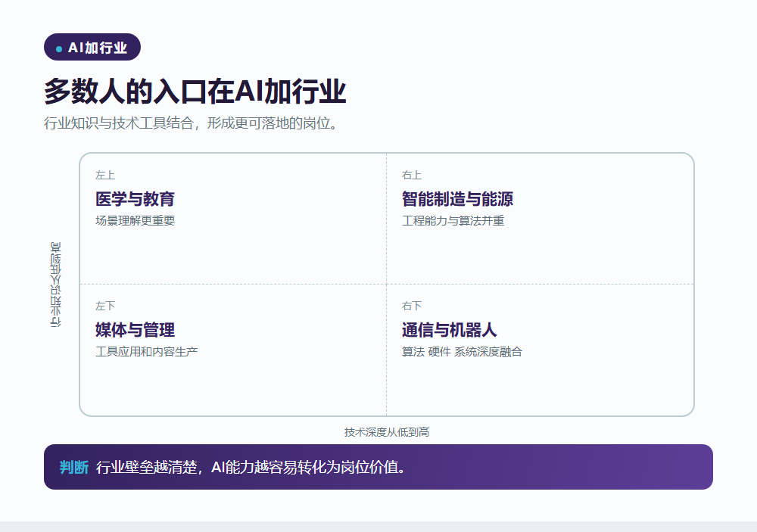Click the text 工程能力与算法并重
757x532 pixels.
pyautogui.click(x=453, y=221)
